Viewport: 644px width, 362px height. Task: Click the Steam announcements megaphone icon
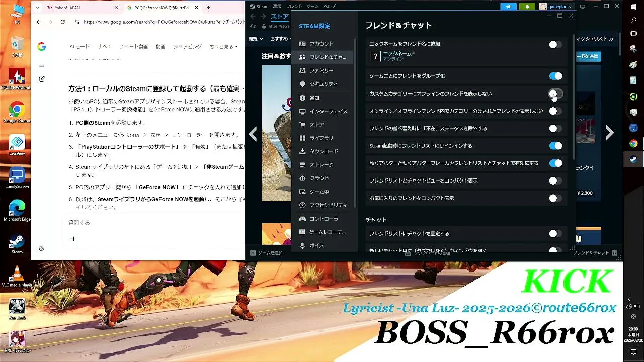click(508, 7)
